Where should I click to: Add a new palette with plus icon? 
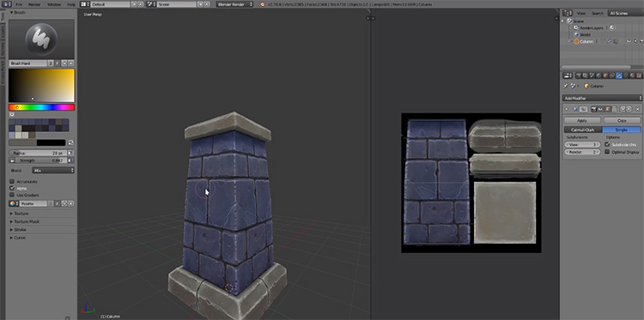pos(64,203)
